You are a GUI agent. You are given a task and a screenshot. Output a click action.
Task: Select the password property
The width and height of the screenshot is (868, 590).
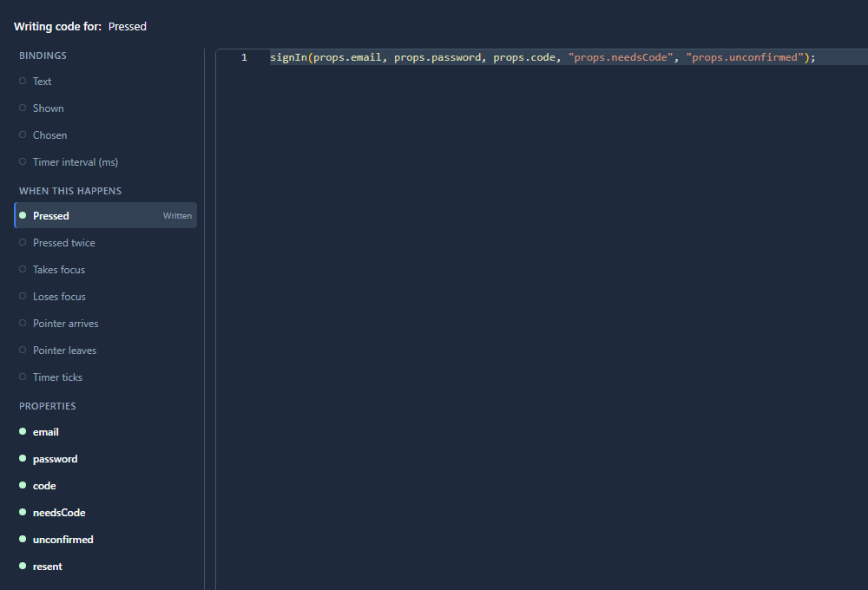(x=105, y=459)
